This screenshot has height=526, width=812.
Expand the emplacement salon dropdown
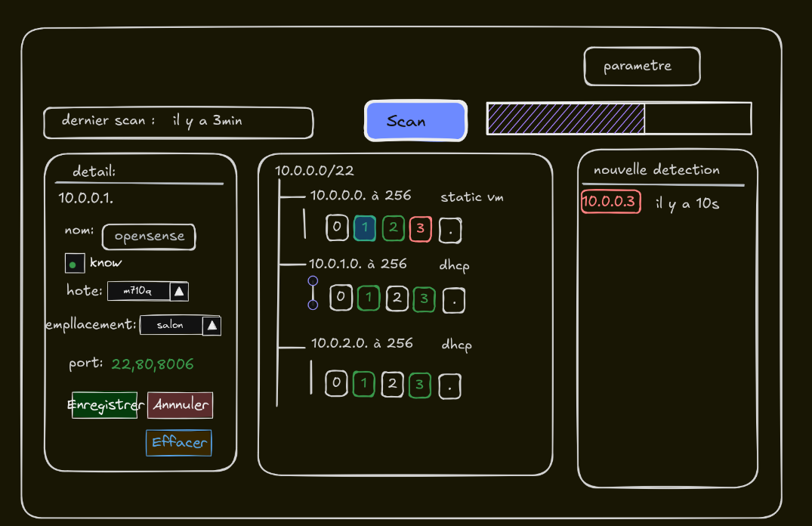point(212,326)
